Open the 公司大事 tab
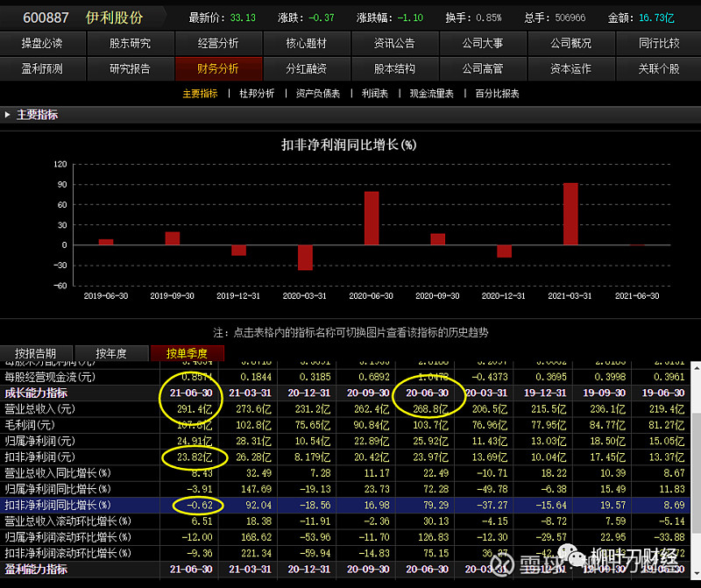701x588 pixels. 483,43
